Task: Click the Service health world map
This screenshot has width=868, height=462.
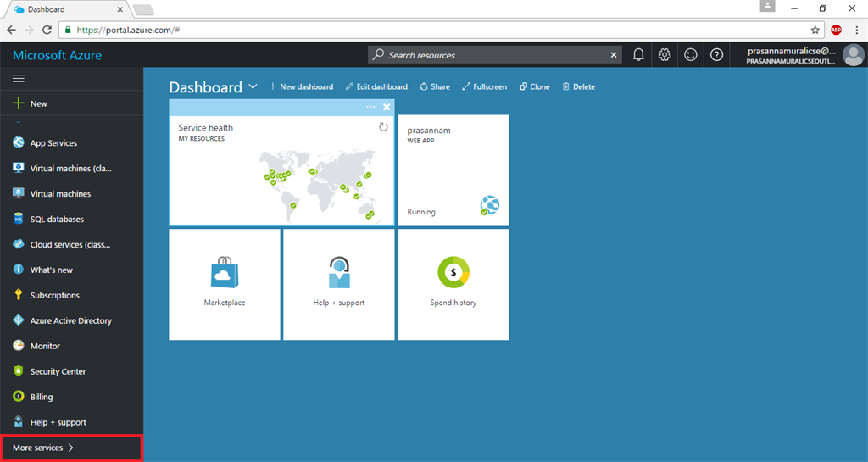Action: click(x=318, y=186)
